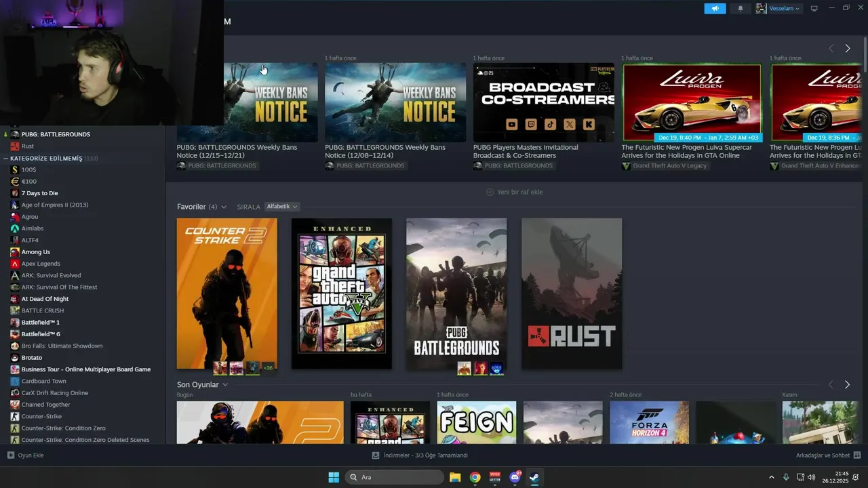This screenshot has height=488, width=868.
Task: Select BATTLE CRUSH in the list
Action: pos(43,311)
